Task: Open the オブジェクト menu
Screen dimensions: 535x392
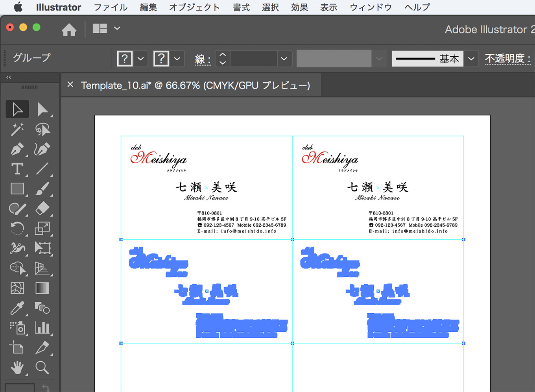Action: pos(194,7)
